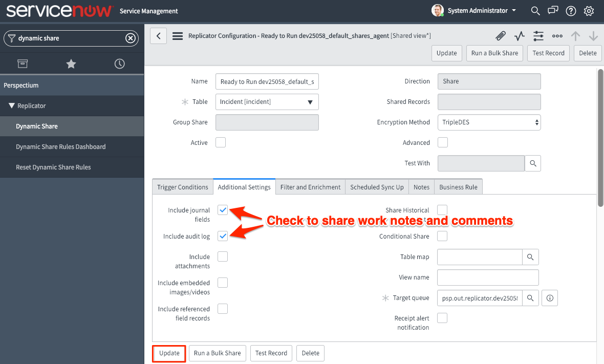Image resolution: width=604 pixels, height=364 pixels.
Task: Switch to Scheduled Sync Up tab
Action: click(x=377, y=187)
